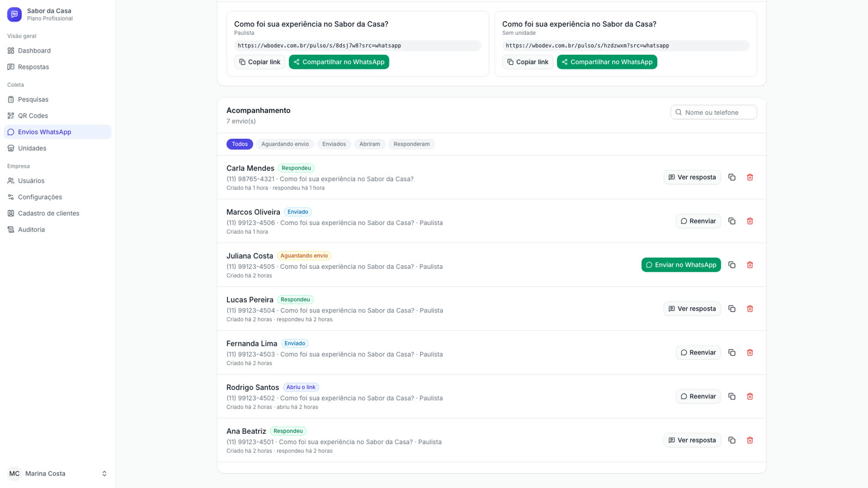The width and height of the screenshot is (868, 488).
Task: Delete Fernanda Lima entry
Action: [x=750, y=352]
